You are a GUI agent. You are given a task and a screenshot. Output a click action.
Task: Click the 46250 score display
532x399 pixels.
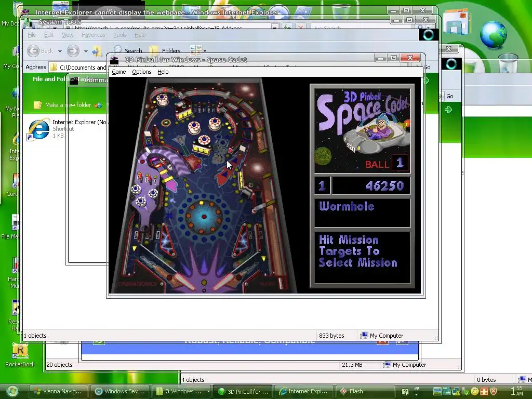[371, 186]
